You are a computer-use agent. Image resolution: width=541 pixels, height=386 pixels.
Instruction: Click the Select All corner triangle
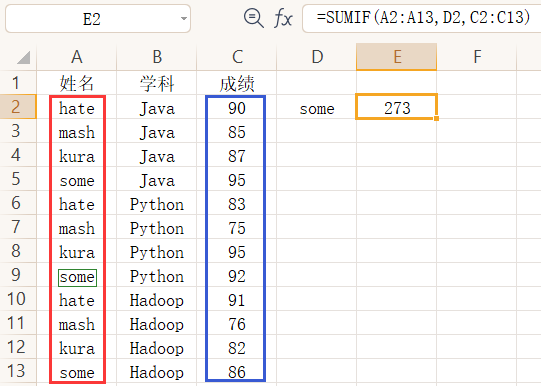(23, 58)
